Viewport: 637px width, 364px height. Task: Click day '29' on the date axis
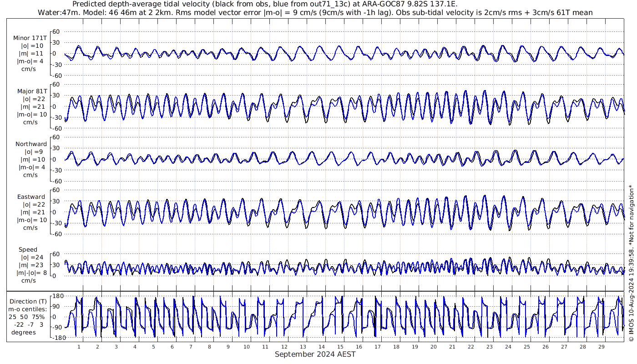tap(602, 347)
